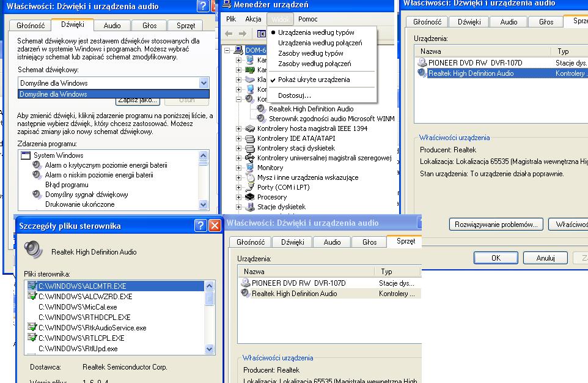This screenshot has height=383, width=588.
Task: Expand Monitory node
Action: point(238,168)
